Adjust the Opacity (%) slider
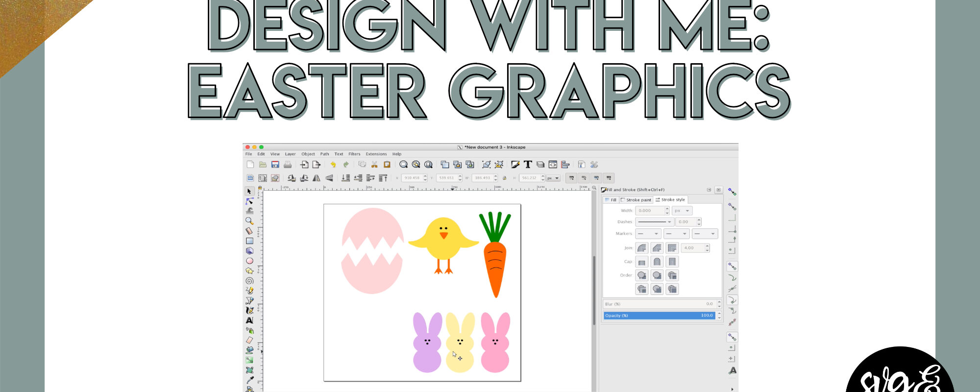Screen dimensions: 980x392 (659, 316)
